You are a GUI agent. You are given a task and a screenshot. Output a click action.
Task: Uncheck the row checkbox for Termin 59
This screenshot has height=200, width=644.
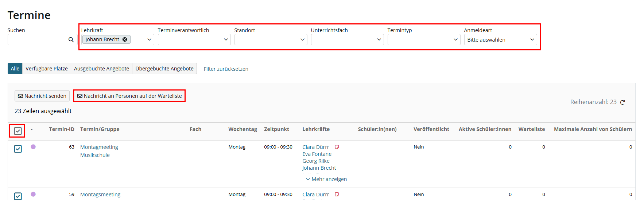pos(18,196)
